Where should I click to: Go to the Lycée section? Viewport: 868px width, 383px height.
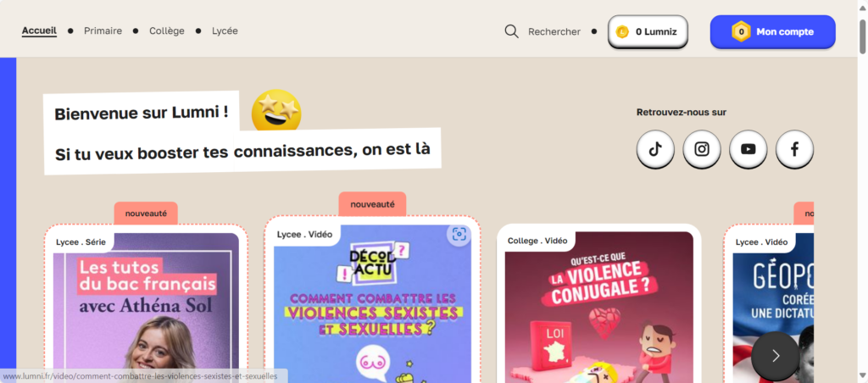pyautogui.click(x=225, y=31)
